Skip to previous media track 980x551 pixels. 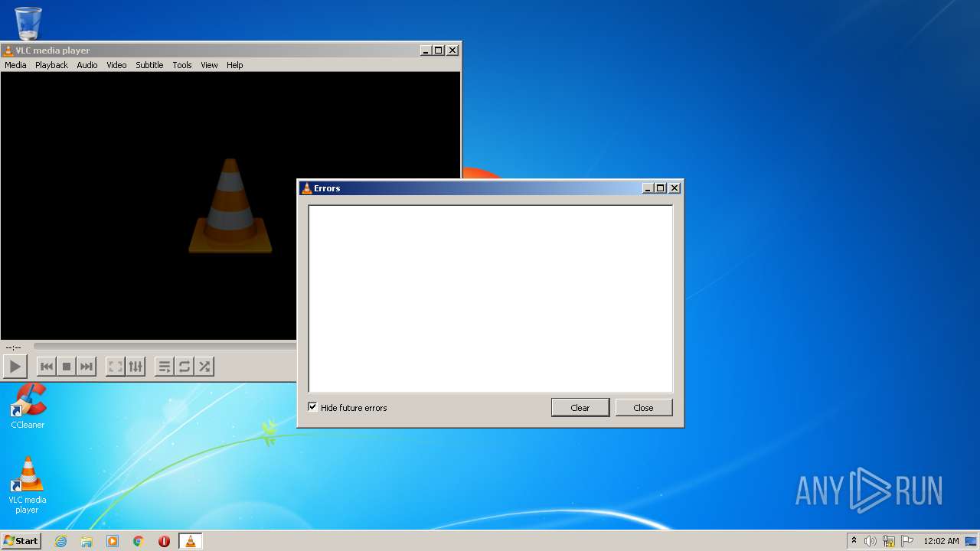point(47,367)
